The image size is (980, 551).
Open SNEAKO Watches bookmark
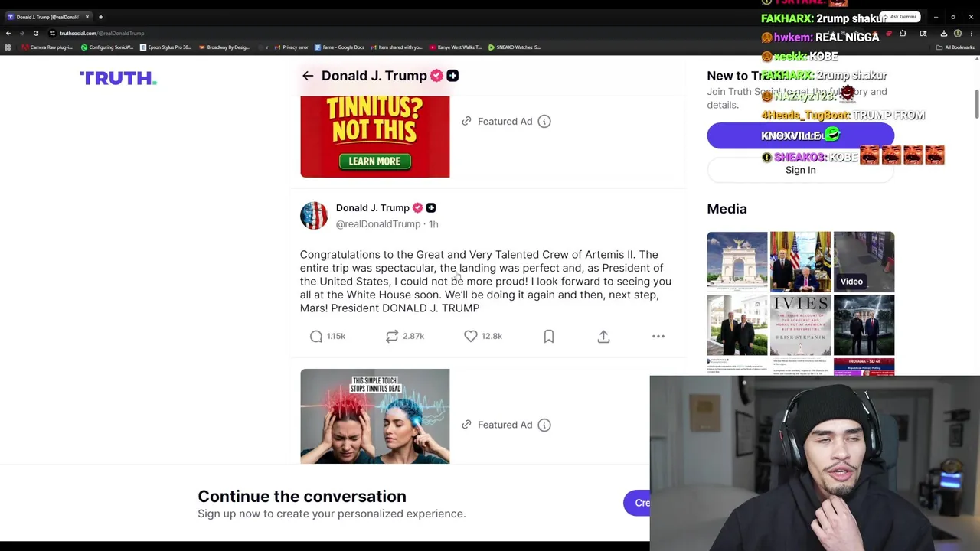pyautogui.click(x=514, y=47)
